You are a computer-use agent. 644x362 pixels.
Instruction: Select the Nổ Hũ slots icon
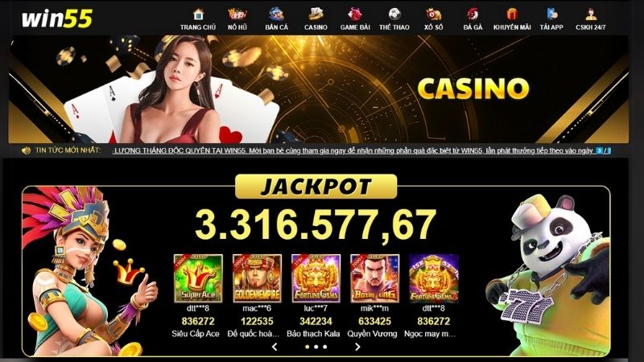coord(237,14)
